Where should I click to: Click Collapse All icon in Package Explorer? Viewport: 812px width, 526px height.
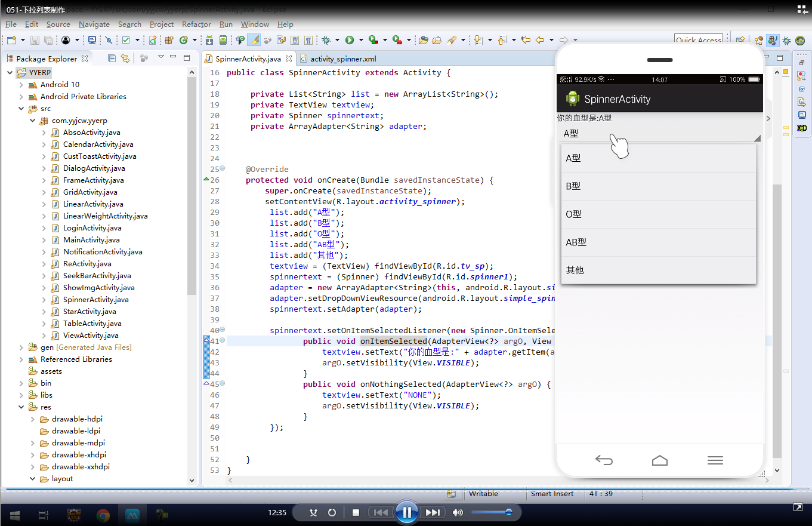112,58
